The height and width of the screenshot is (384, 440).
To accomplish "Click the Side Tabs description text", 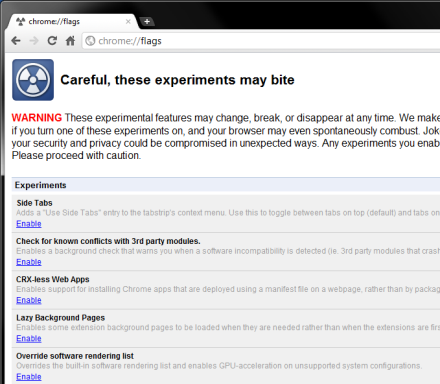I will click(x=228, y=213).
